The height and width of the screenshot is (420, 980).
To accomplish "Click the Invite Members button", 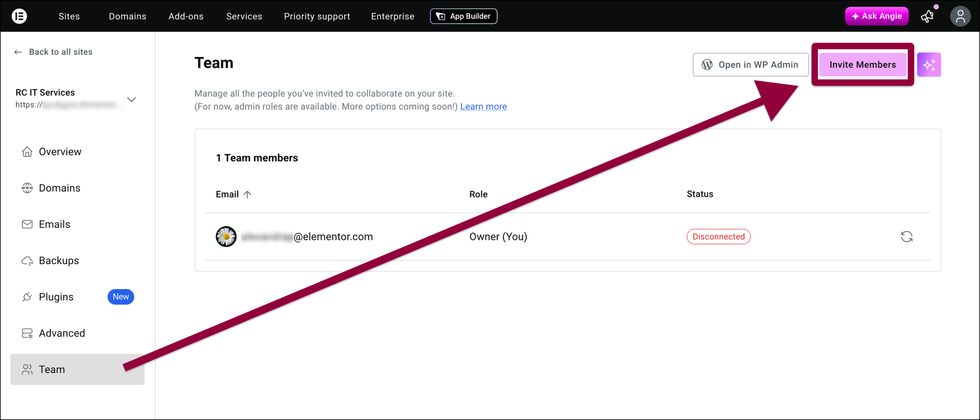I will click(863, 64).
